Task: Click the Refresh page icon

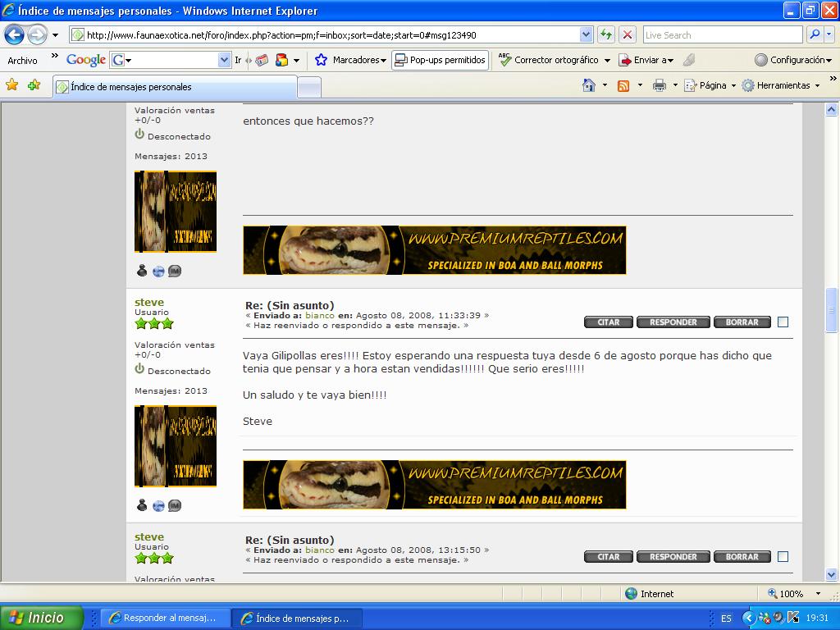Action: click(x=606, y=34)
